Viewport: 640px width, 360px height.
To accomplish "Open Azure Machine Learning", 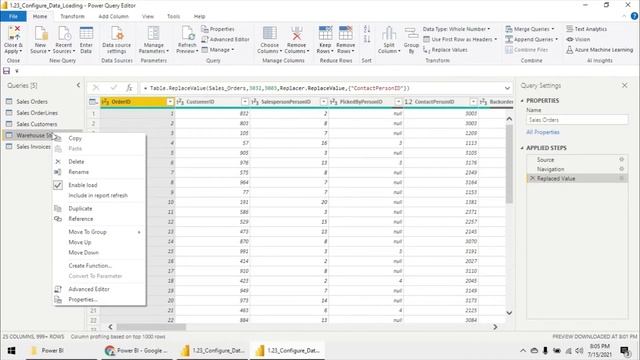I will click(600, 50).
